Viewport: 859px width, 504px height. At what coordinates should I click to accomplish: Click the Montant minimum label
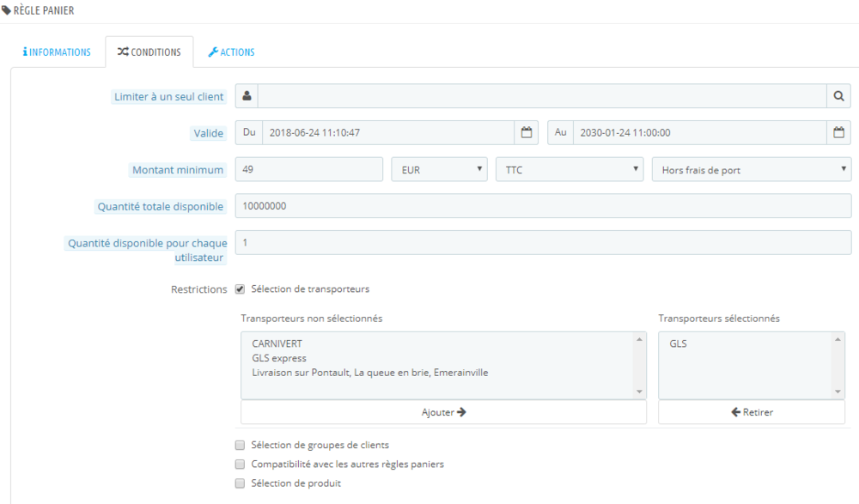click(178, 170)
